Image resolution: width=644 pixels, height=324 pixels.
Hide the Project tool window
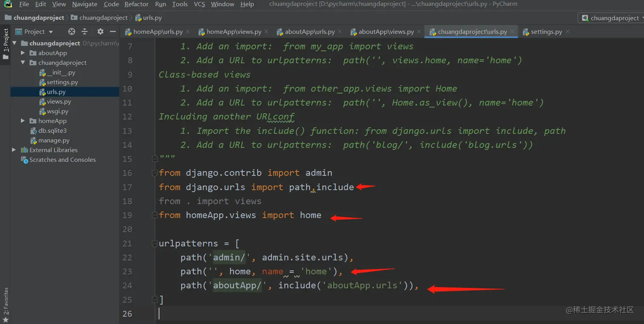point(113,32)
